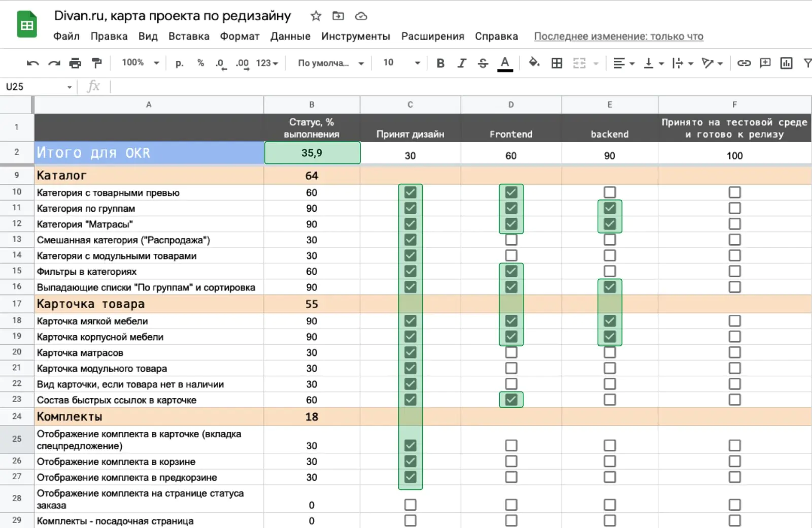Open last change history link
Screen dimensions: 812x528
tap(619, 36)
